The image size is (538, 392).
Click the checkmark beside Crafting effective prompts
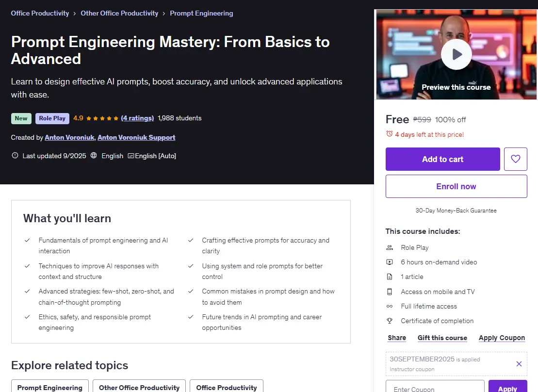191,240
